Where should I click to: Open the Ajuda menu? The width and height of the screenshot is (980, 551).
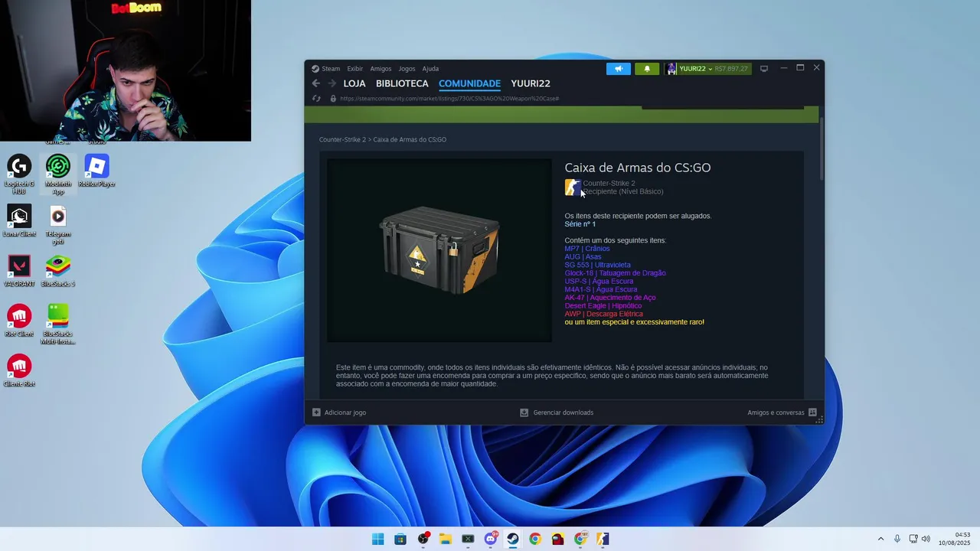[430, 69]
